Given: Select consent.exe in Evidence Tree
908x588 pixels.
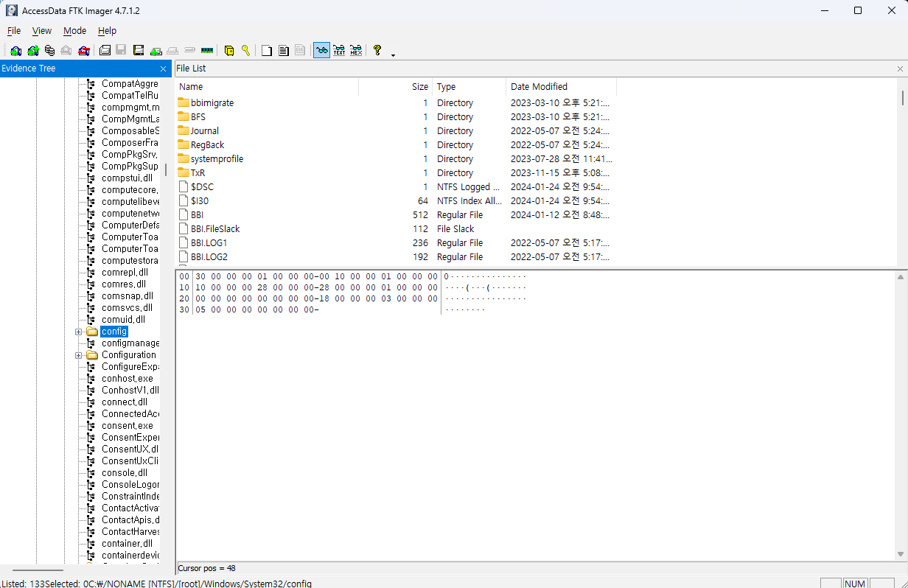Looking at the screenshot, I should 127,426.
